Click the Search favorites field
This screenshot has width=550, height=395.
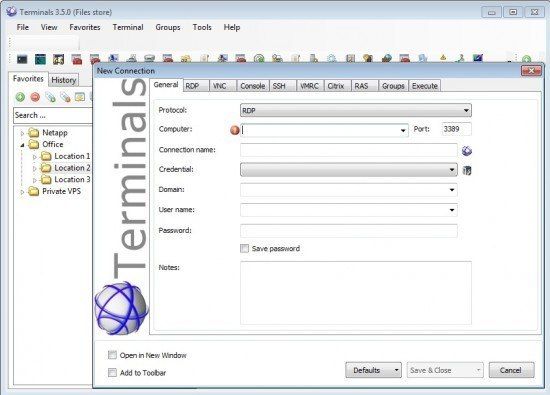coord(53,115)
